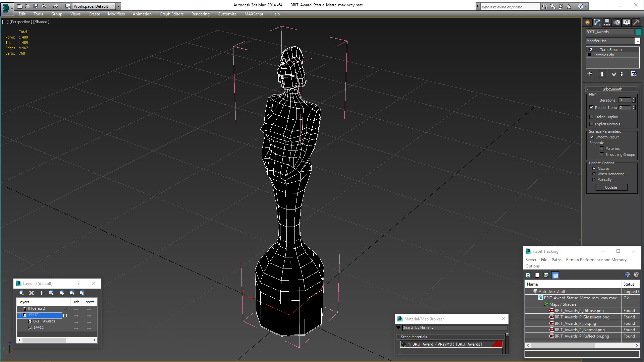Click Make Unique icon in modifier stack
The width and height of the screenshot is (644, 362).
coord(614,74)
